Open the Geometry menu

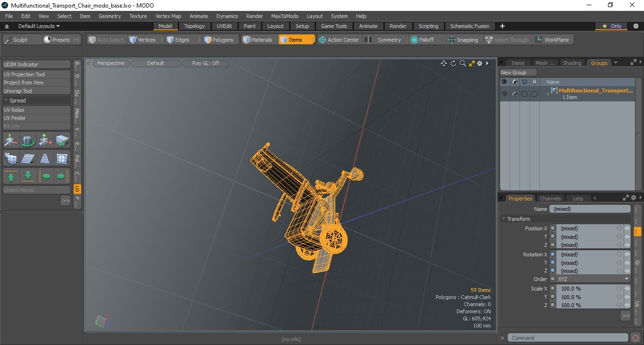click(110, 16)
